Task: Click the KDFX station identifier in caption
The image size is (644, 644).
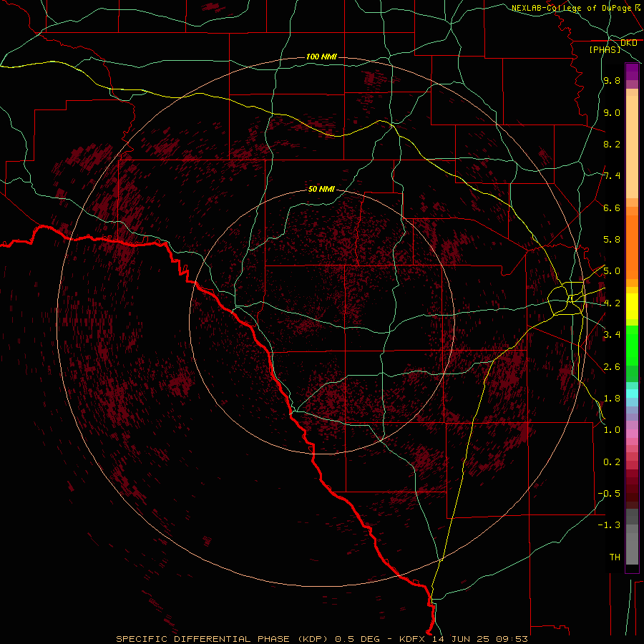Action: pos(412,639)
